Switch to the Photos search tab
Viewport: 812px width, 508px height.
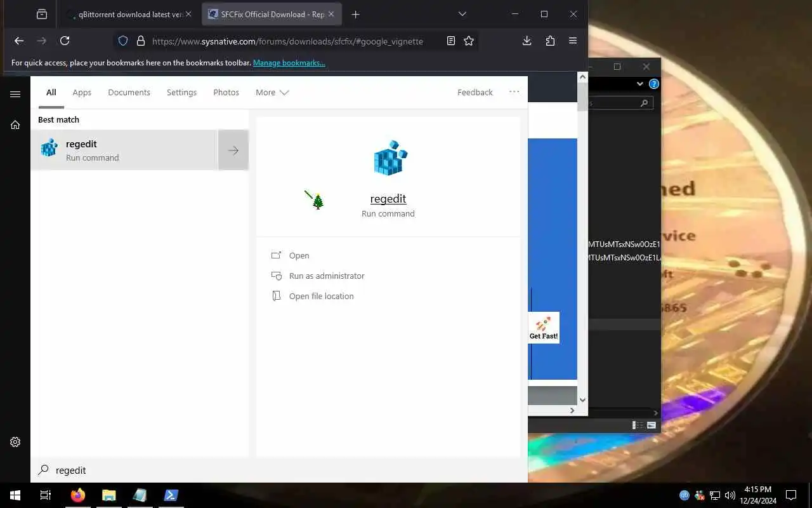[x=226, y=92]
